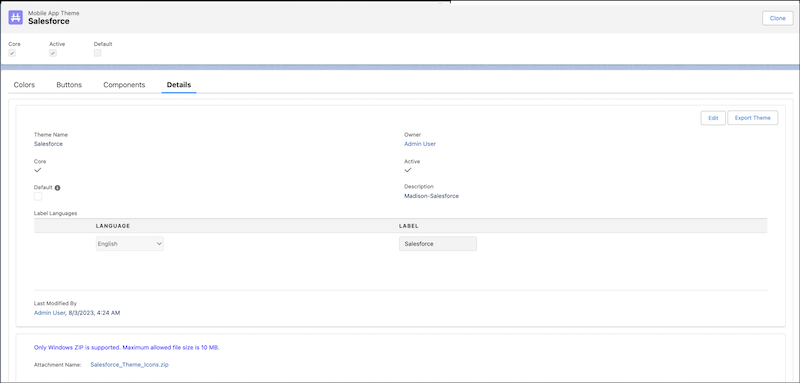800x383 pixels.
Task: Click the Active checkmark in Details
Action: (x=408, y=170)
